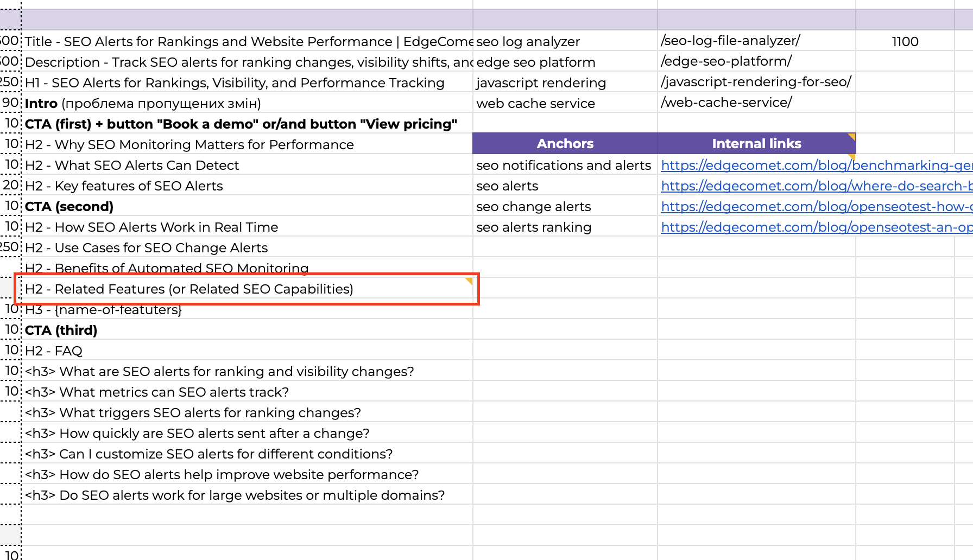Select 'How quickly are SEO alerts sent after a change?'
Image resolution: width=973 pixels, height=560 pixels.
click(247, 433)
